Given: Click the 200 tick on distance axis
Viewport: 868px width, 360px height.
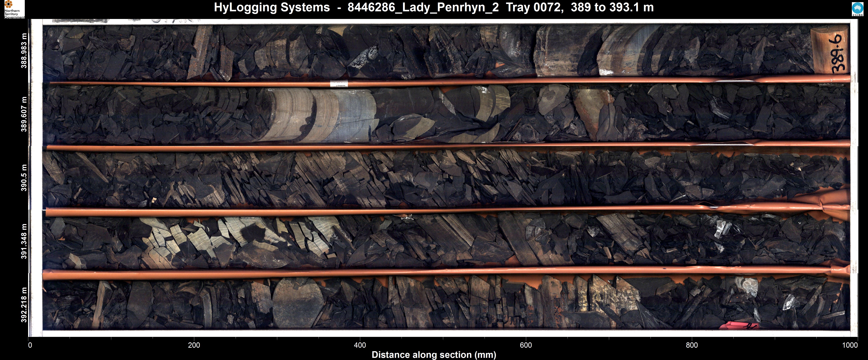Looking at the screenshot, I should pyautogui.click(x=194, y=345).
